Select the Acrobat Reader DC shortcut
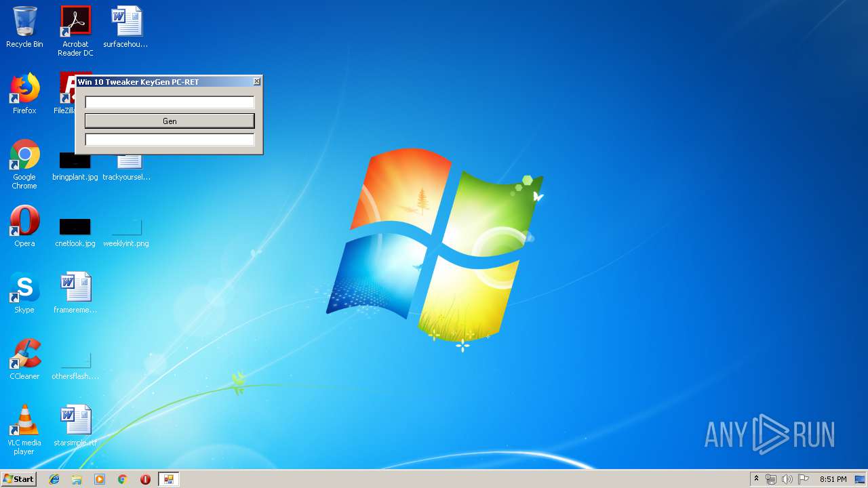Viewport: 868px width, 488px height. coord(75,31)
